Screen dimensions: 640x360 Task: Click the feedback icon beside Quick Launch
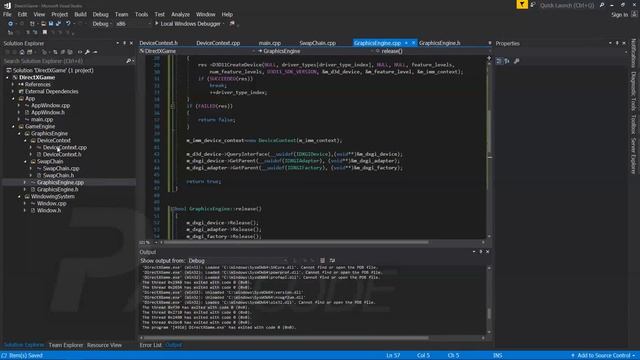[533, 5]
